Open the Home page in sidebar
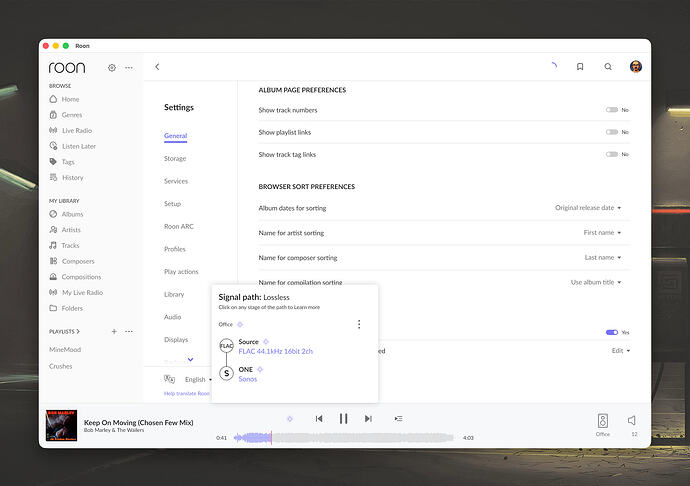The image size is (690, 486). 64,99
